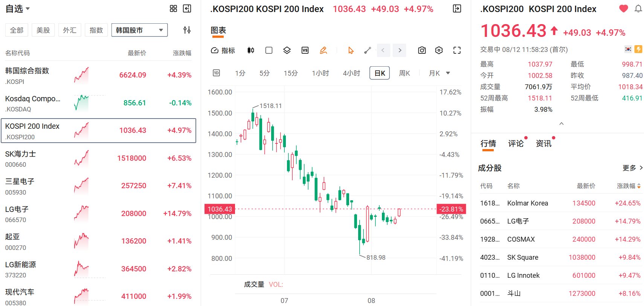Toggle the square overlay box in chart toolbar
The width and height of the screenshot is (644, 306).
tap(269, 50)
